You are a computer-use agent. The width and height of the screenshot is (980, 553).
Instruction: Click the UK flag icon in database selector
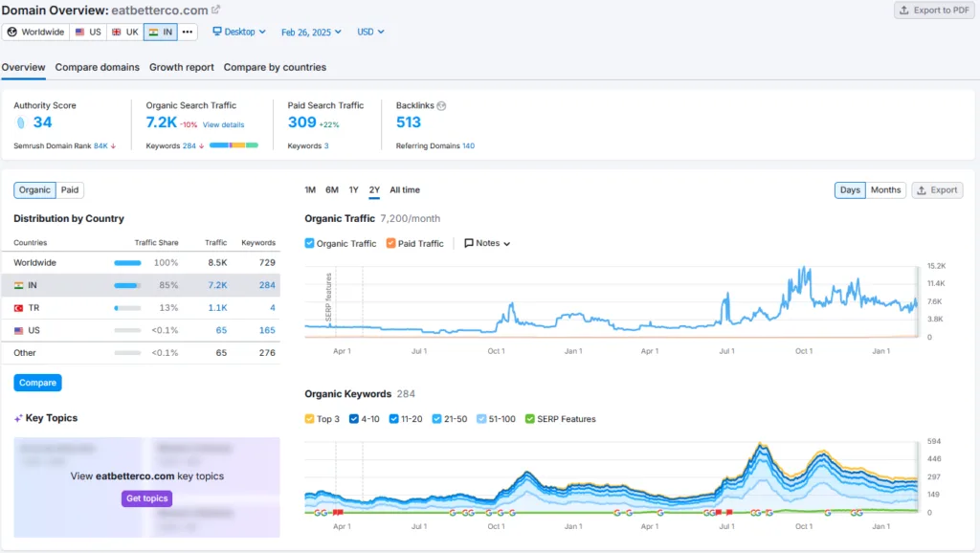[x=116, y=32]
